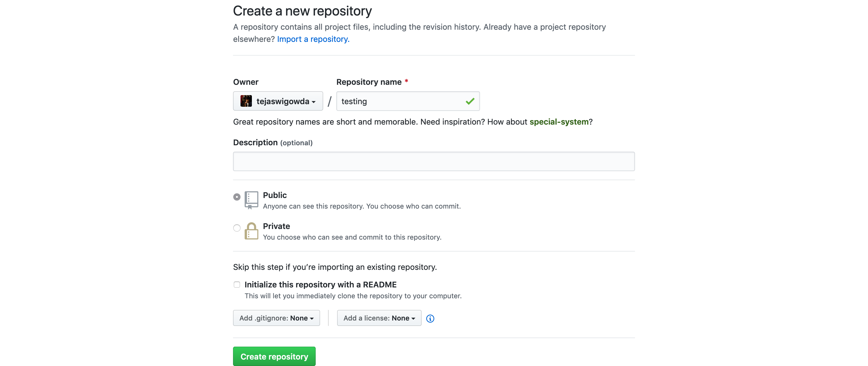
Task: Click the Create a new repository heading
Action: pyautogui.click(x=302, y=11)
